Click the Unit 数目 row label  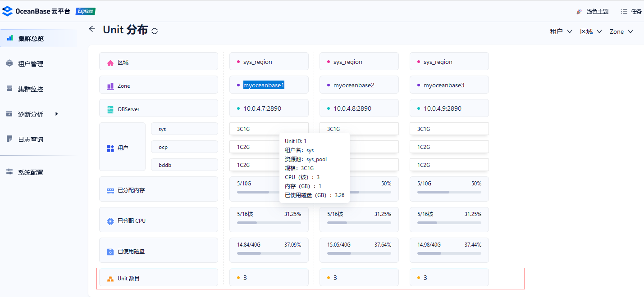pos(128,279)
